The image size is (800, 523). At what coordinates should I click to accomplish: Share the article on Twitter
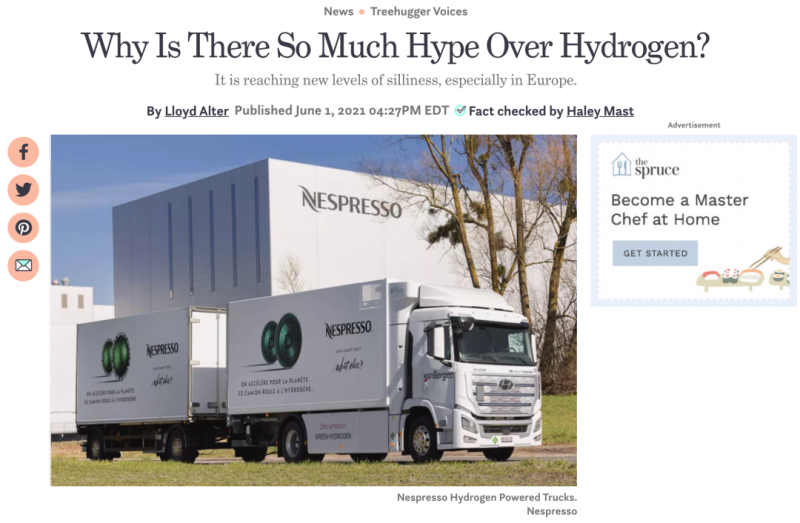pos(23,190)
